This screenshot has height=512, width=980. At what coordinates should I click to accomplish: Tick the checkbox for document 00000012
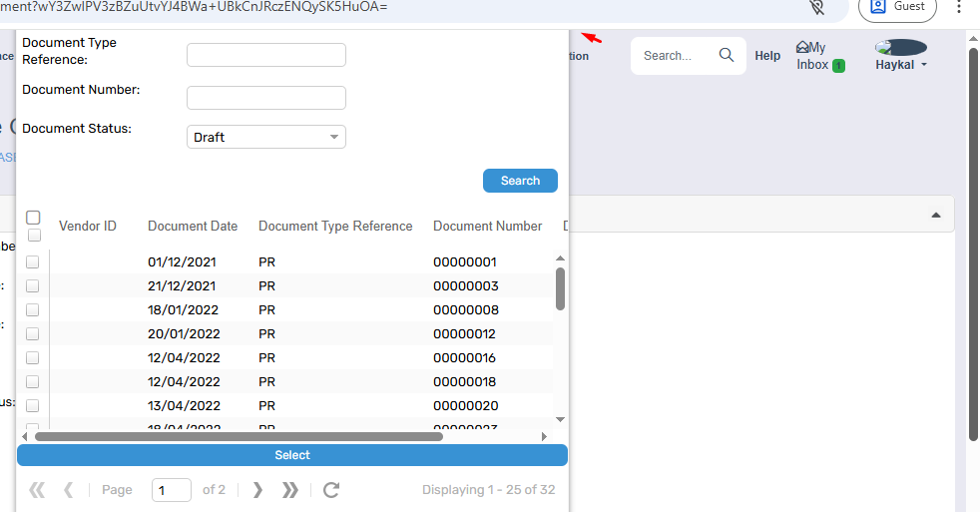(33, 334)
